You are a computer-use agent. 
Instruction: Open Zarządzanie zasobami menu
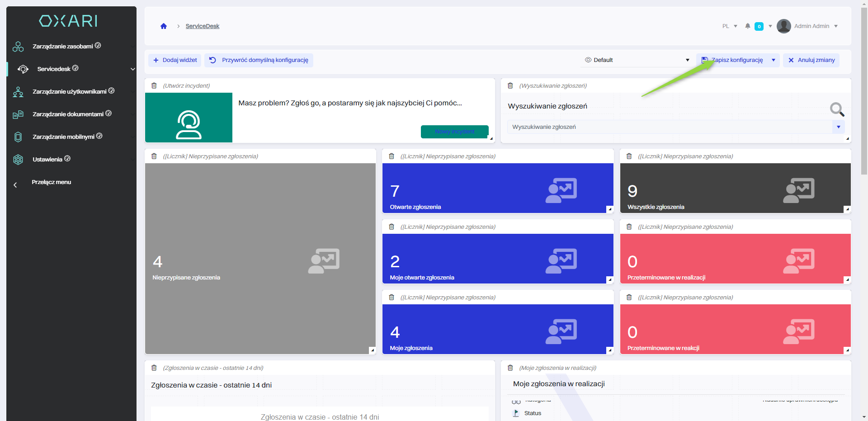[x=63, y=47]
